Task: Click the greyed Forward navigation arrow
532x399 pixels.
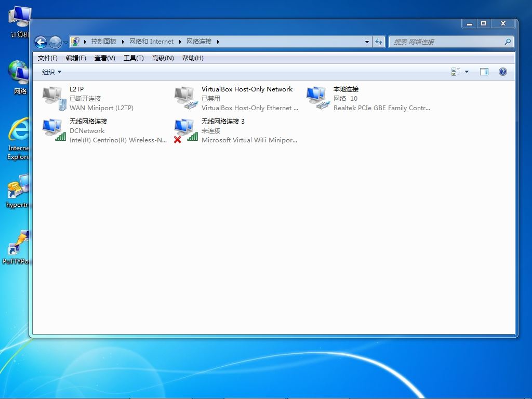Action: [x=55, y=42]
